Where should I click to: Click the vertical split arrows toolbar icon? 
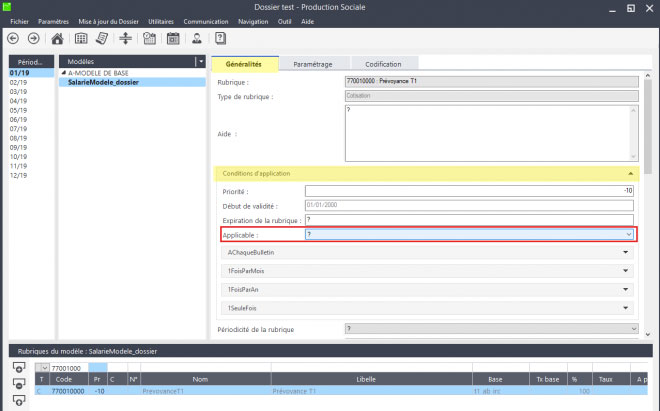pos(125,39)
